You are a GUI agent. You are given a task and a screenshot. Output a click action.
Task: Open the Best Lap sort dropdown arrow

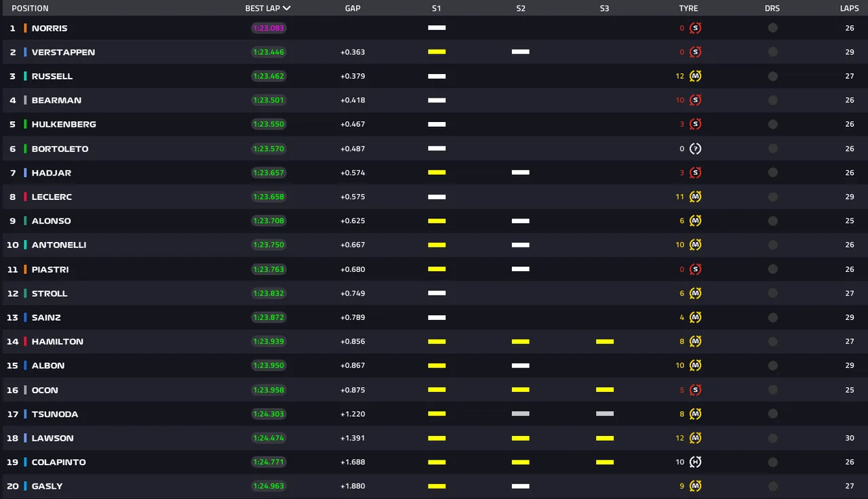[x=287, y=9]
